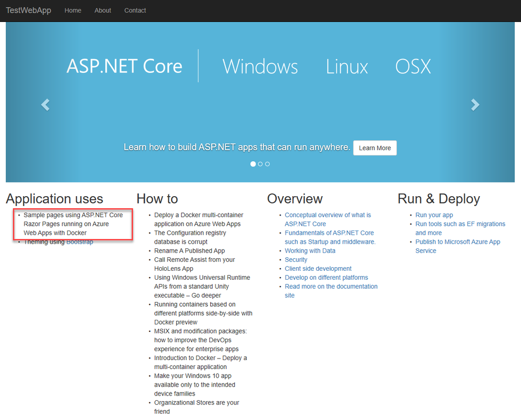The width and height of the screenshot is (521, 420).
Task: Click the Learn More button
Action: click(375, 148)
